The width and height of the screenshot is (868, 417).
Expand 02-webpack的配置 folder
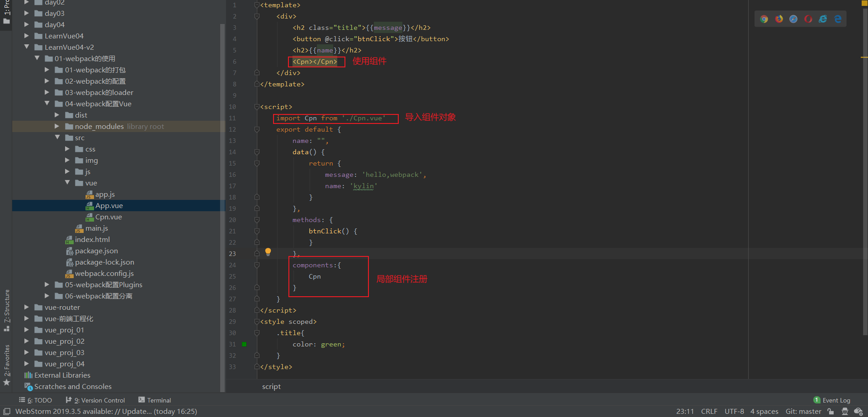[47, 81]
